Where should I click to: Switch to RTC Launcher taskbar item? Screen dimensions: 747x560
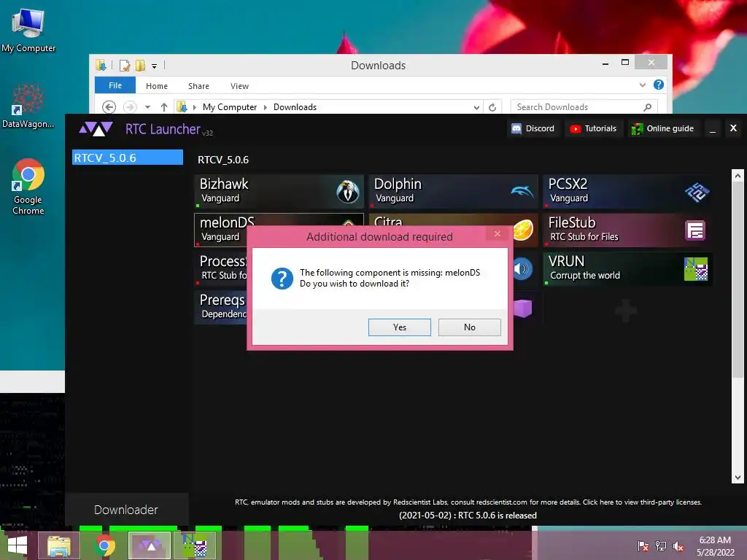click(x=150, y=545)
